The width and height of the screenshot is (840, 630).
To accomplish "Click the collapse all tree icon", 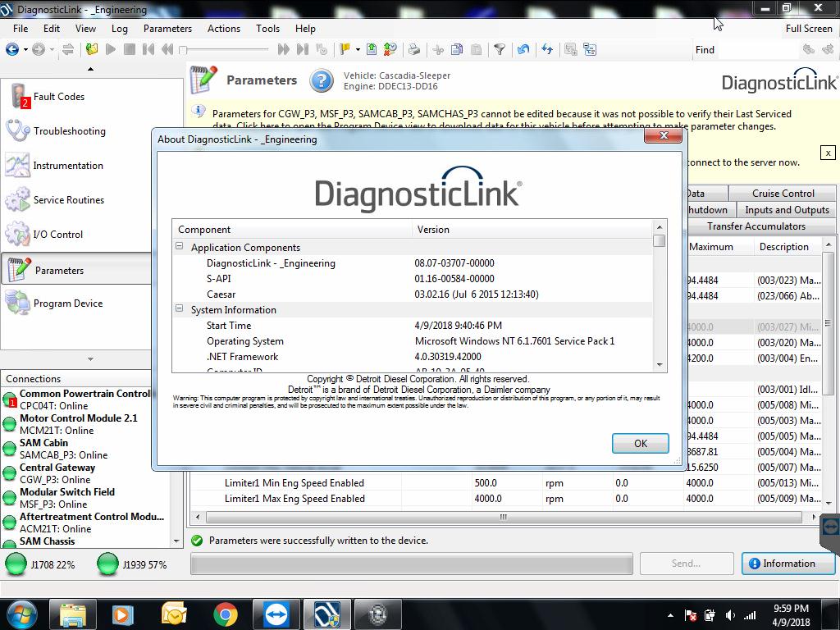I will coord(590,50).
